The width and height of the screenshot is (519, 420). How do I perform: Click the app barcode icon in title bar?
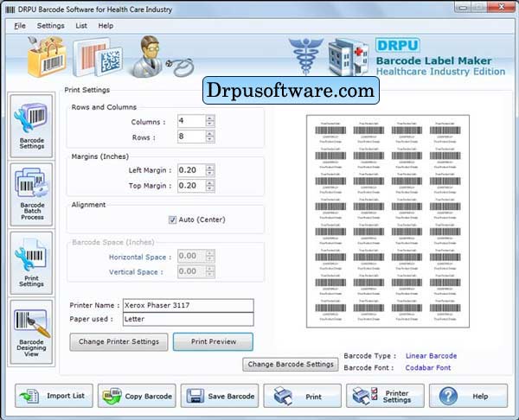tap(10, 10)
